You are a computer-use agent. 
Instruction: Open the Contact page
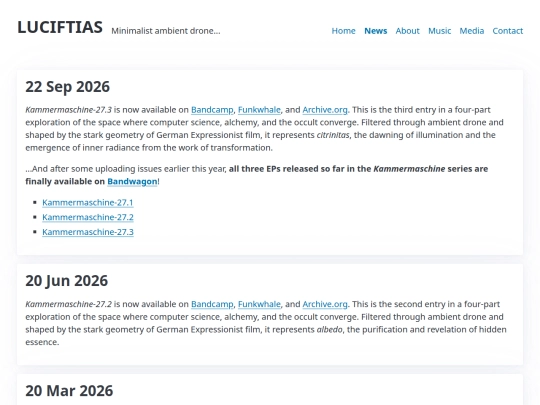point(508,31)
